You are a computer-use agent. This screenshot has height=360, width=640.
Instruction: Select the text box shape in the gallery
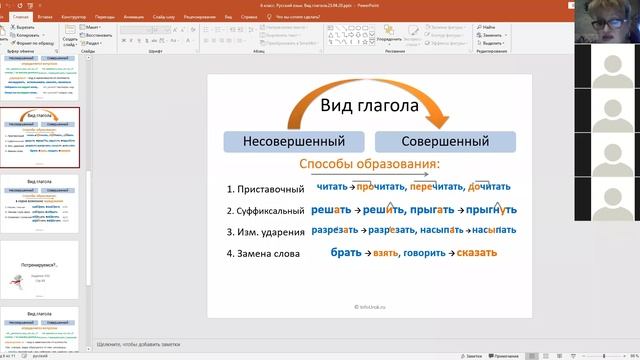pos(331,28)
